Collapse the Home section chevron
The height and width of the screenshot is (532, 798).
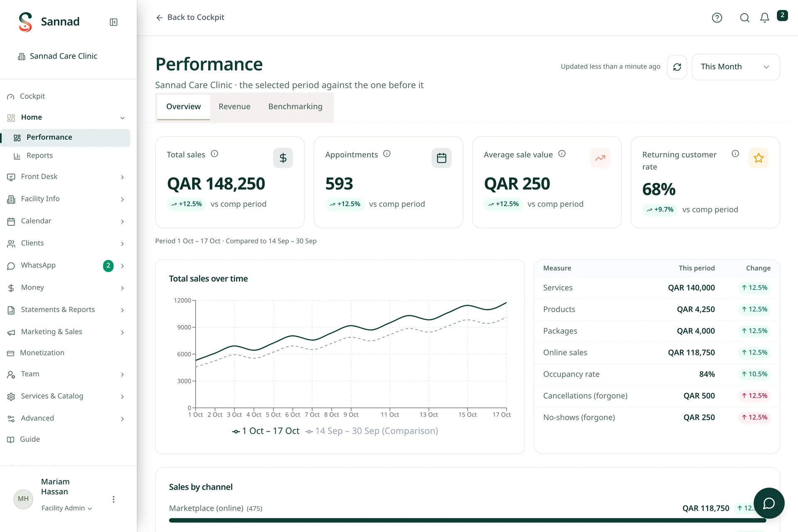123,118
